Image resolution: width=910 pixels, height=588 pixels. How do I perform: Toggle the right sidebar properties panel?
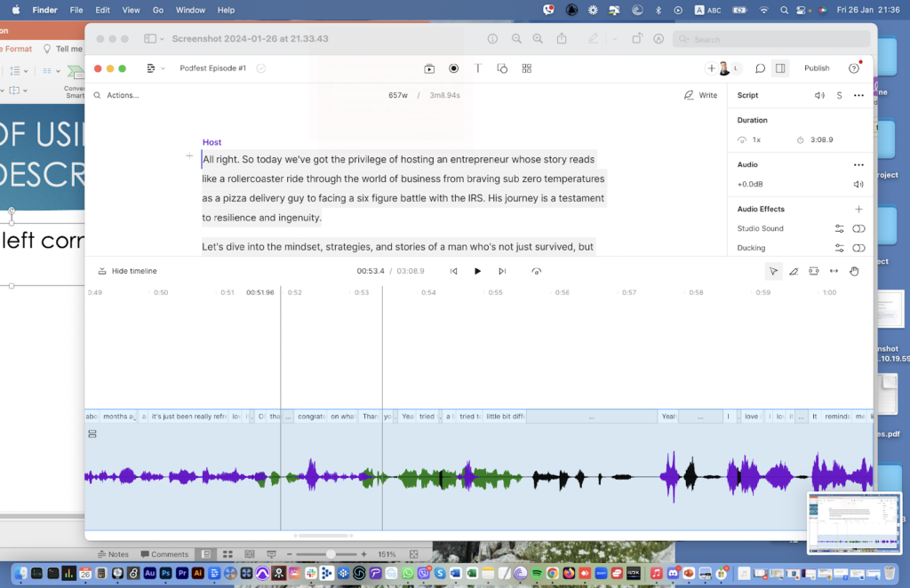pos(780,68)
